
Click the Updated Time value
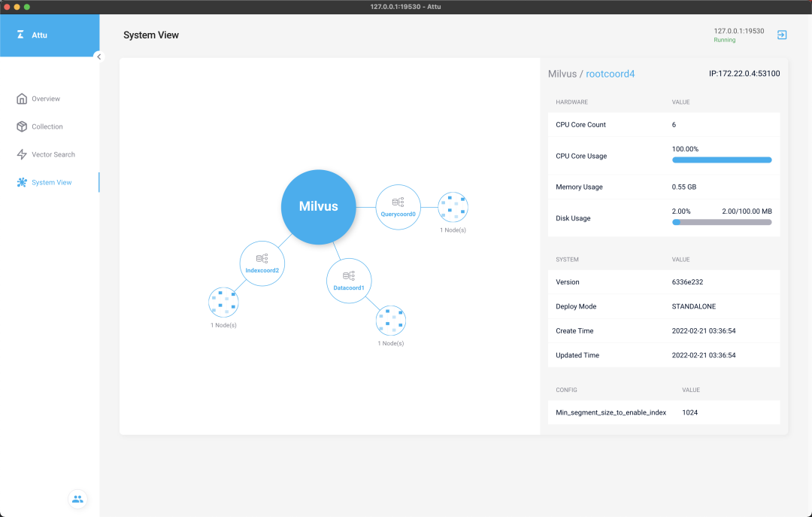click(x=704, y=355)
